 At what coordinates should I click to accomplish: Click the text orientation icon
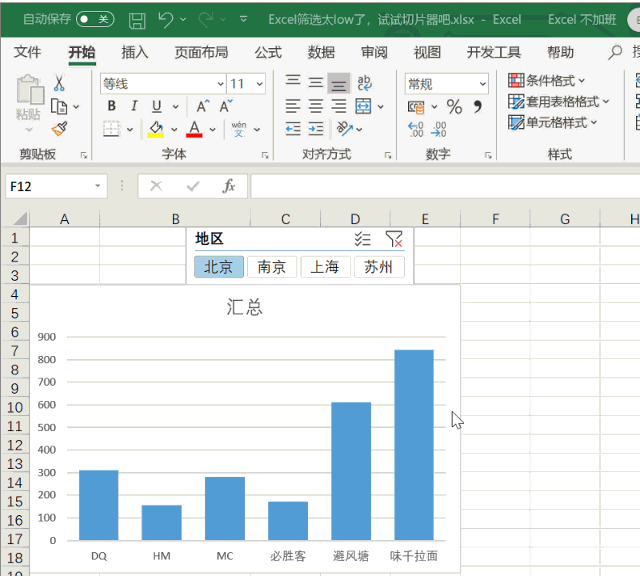[345, 129]
